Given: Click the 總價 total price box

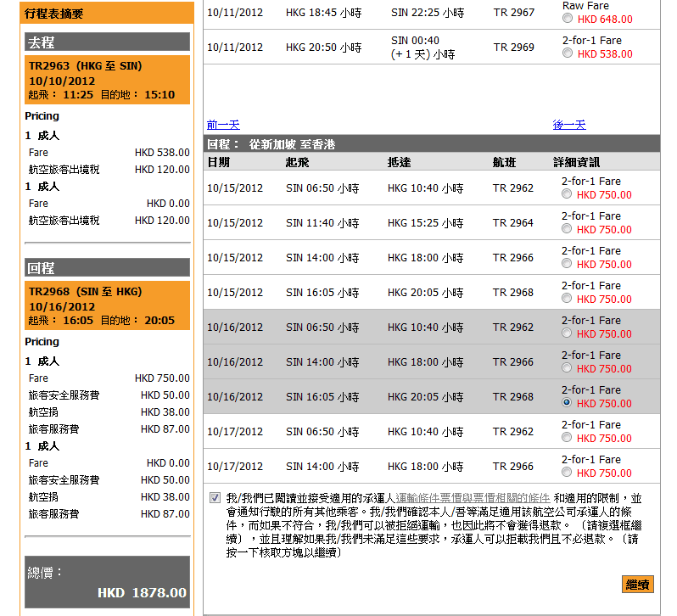Looking at the screenshot, I should [107, 583].
